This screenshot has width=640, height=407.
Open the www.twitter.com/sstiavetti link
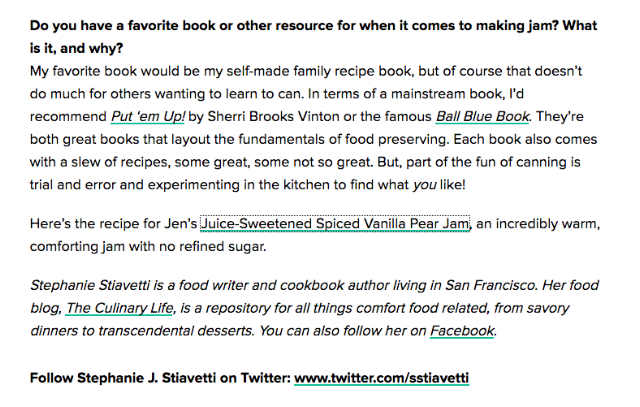click(x=381, y=378)
